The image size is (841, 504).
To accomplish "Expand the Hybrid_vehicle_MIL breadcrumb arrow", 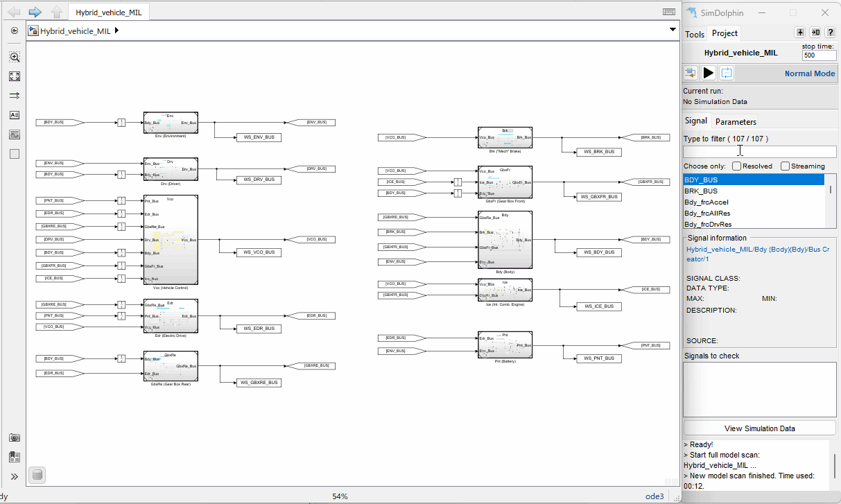I will coord(116,31).
